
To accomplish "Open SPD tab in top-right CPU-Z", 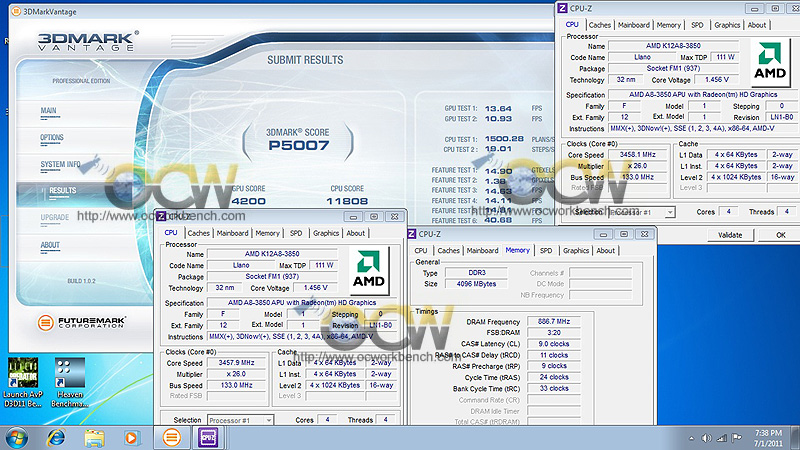I will click(697, 25).
